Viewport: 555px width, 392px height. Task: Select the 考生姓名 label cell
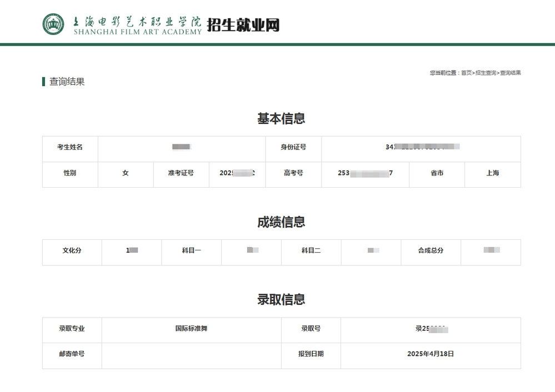click(70, 147)
